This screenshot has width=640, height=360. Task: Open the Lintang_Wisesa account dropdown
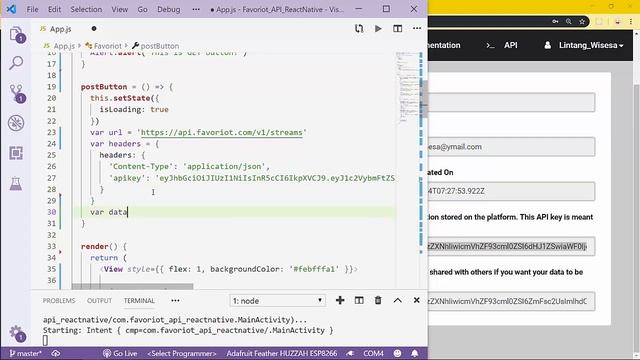[x=591, y=45]
